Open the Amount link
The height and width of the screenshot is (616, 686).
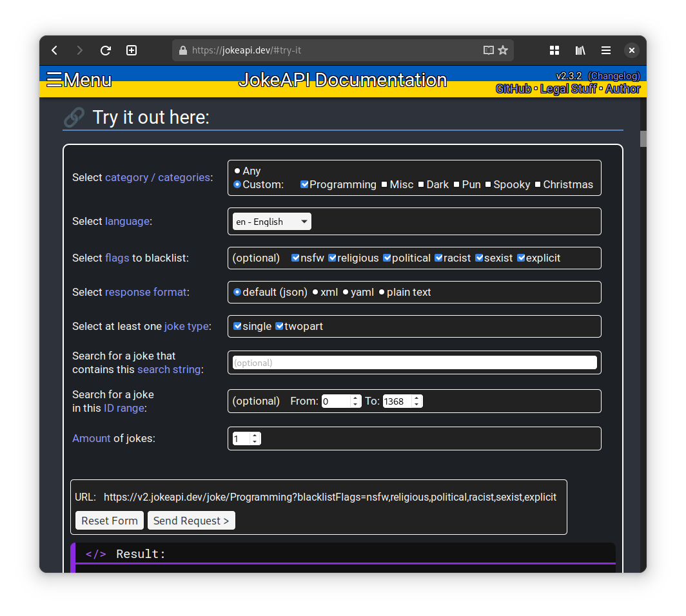[92, 438]
